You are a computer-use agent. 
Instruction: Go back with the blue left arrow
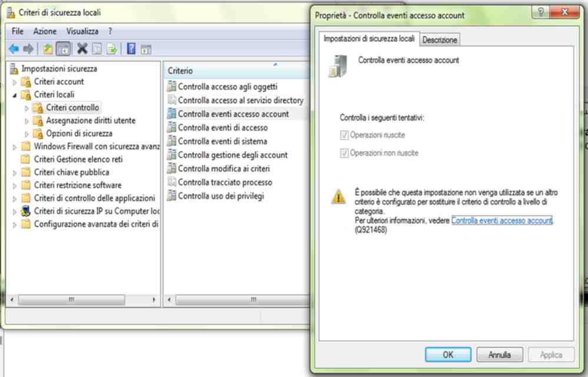point(14,49)
